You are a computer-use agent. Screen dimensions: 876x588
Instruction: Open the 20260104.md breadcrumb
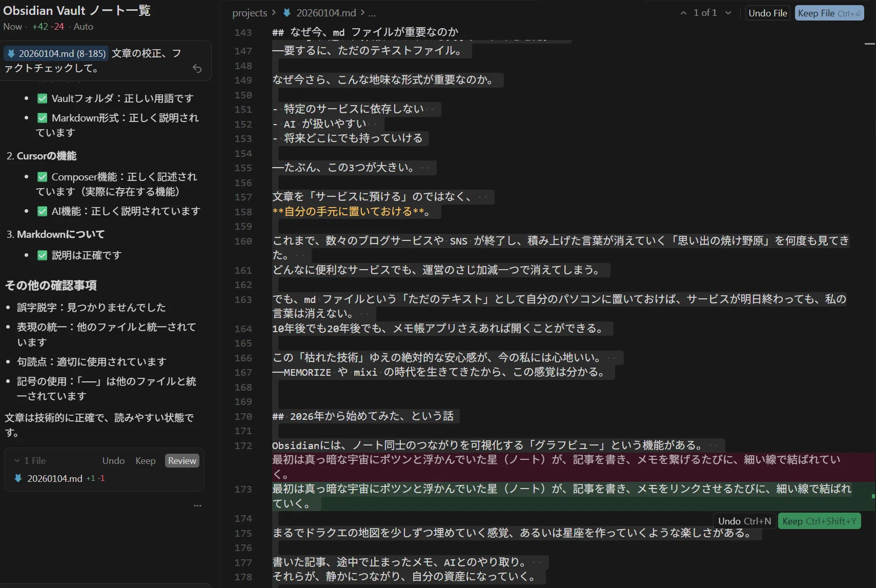pyautogui.click(x=326, y=13)
